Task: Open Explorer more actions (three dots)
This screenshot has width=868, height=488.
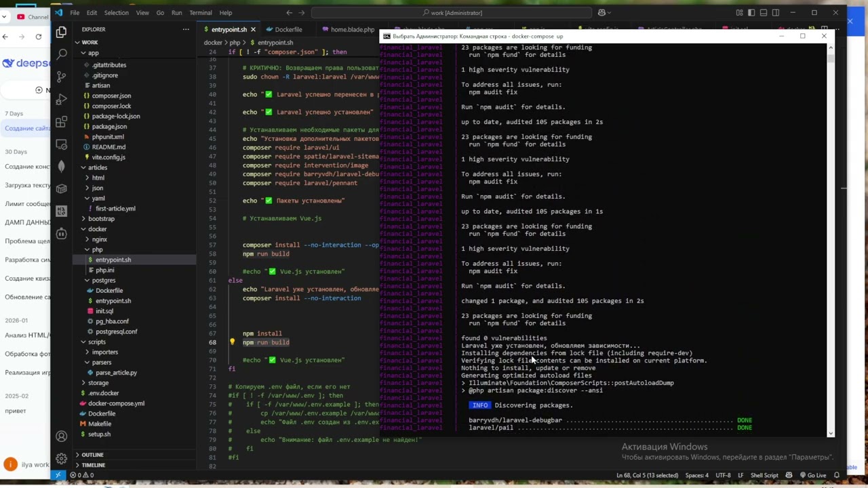Action: (x=186, y=29)
